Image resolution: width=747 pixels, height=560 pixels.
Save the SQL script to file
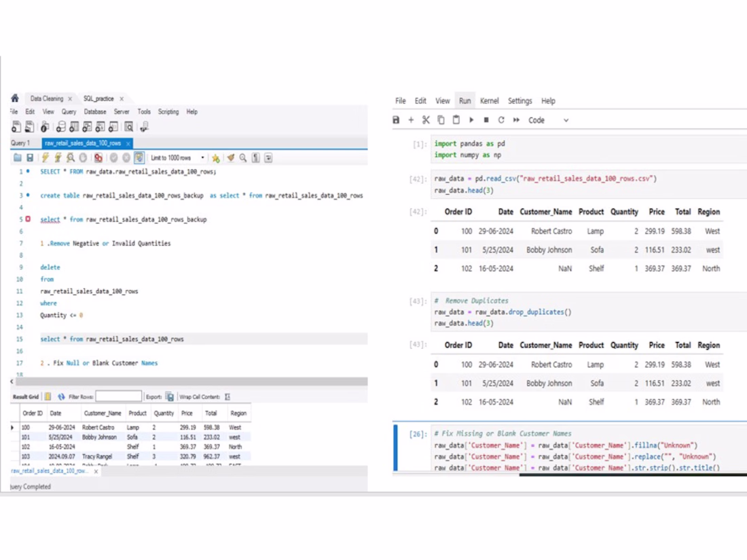30,157
